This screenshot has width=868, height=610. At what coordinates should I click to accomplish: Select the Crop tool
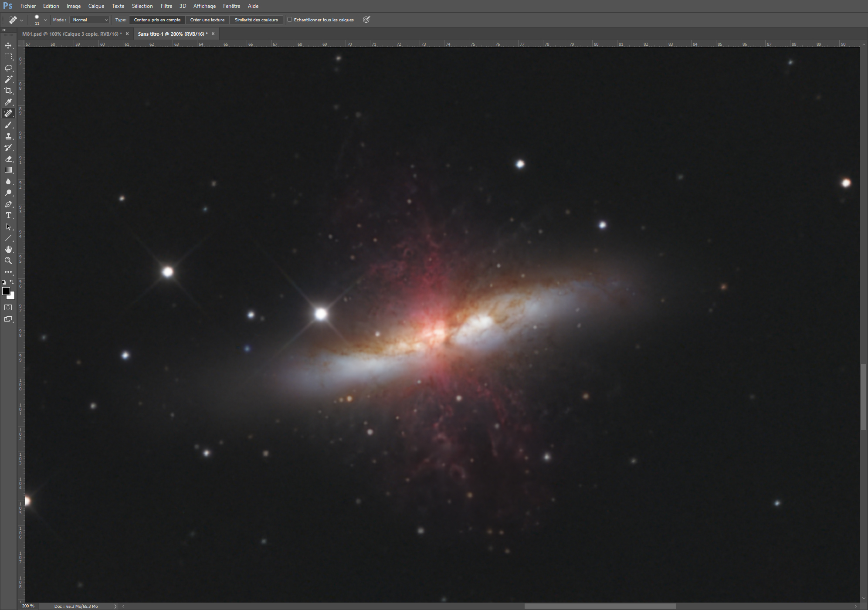8,91
